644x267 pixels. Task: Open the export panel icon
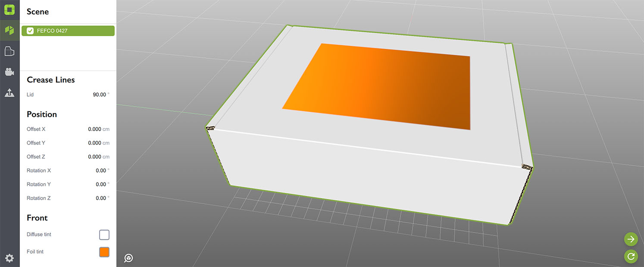point(9,92)
